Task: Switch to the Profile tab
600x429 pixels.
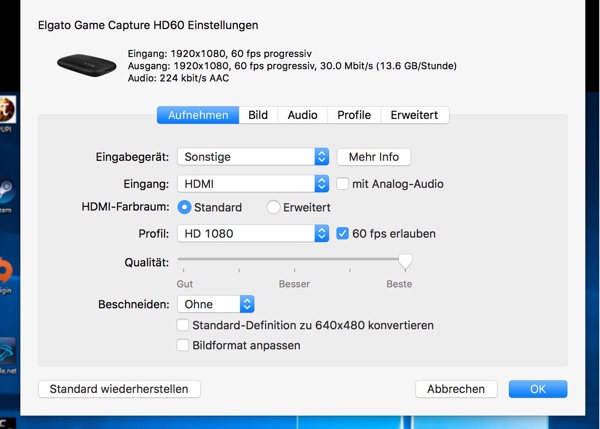Action: pyautogui.click(x=354, y=115)
